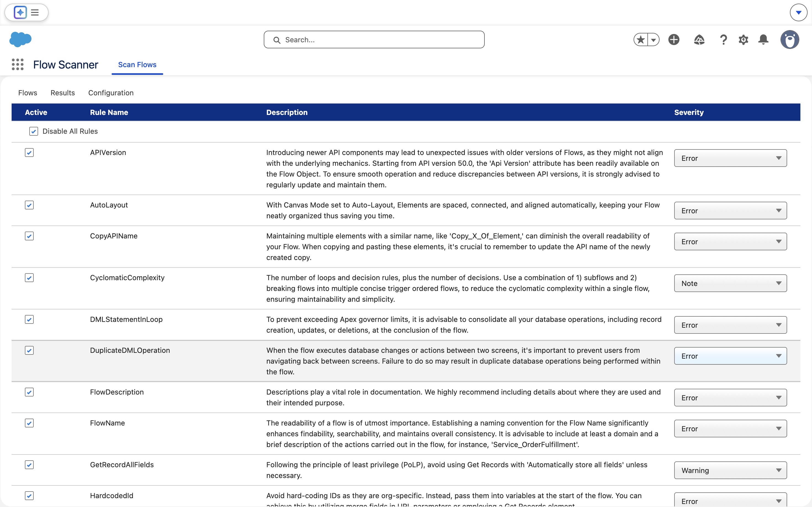The height and width of the screenshot is (507, 812).
Task: Uncheck the APIVersion rule checkbox
Action: pos(29,153)
